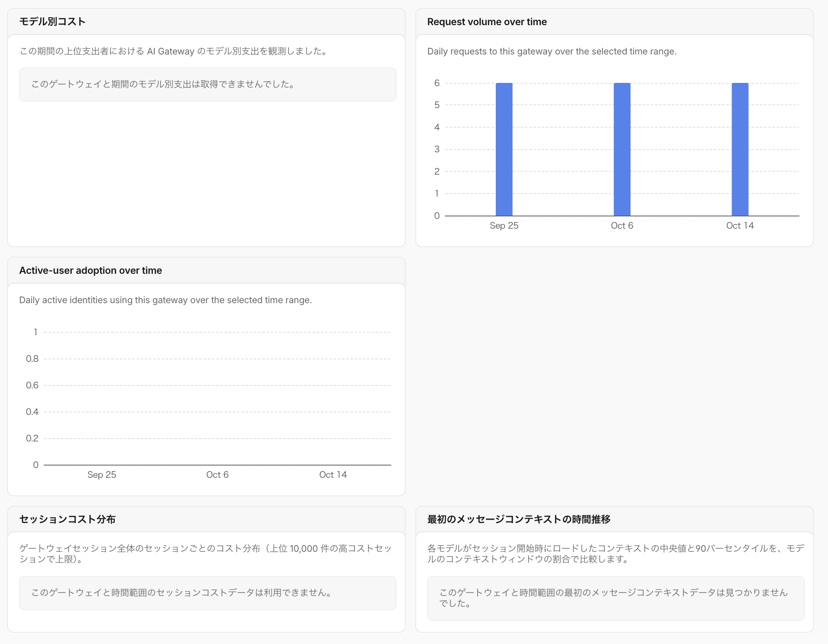828x644 pixels.
Task: Click the Oct 14 bar in Request volume chart
Action: pos(740,149)
